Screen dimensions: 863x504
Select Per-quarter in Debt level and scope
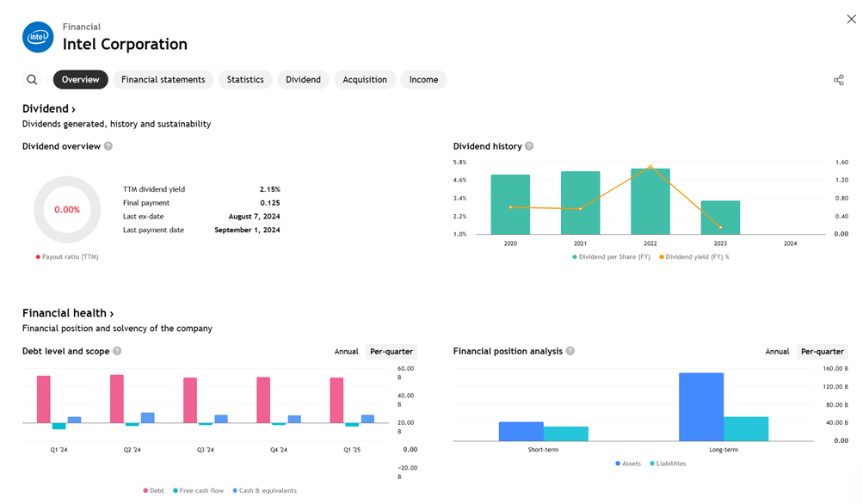click(391, 352)
